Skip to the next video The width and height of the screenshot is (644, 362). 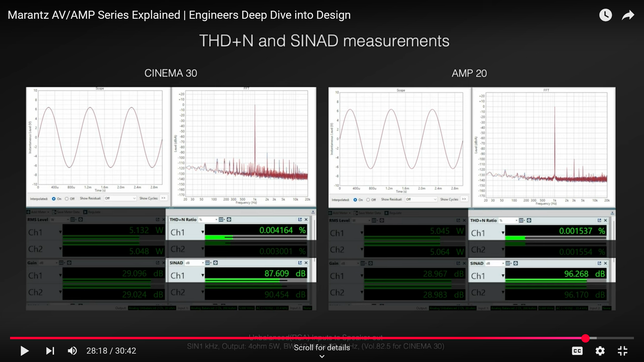[x=50, y=351]
